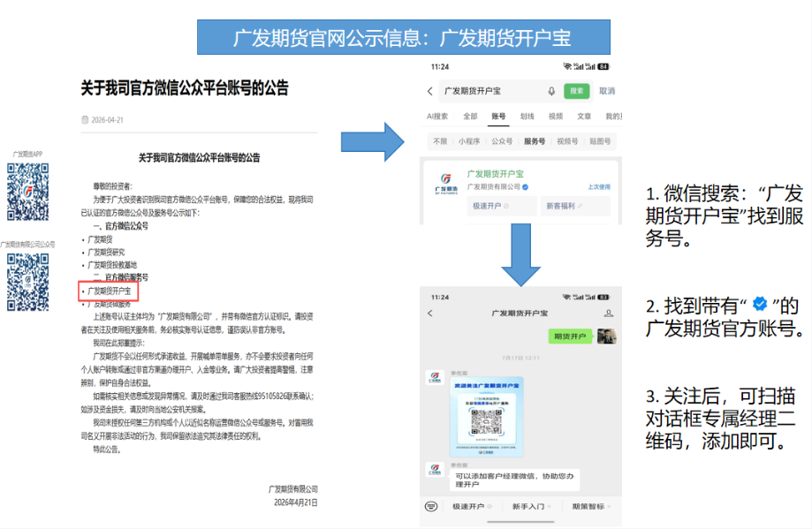Tap Wi-Fi icon in chat screen status bar
Screen dimensions: 812x529
coord(567,297)
